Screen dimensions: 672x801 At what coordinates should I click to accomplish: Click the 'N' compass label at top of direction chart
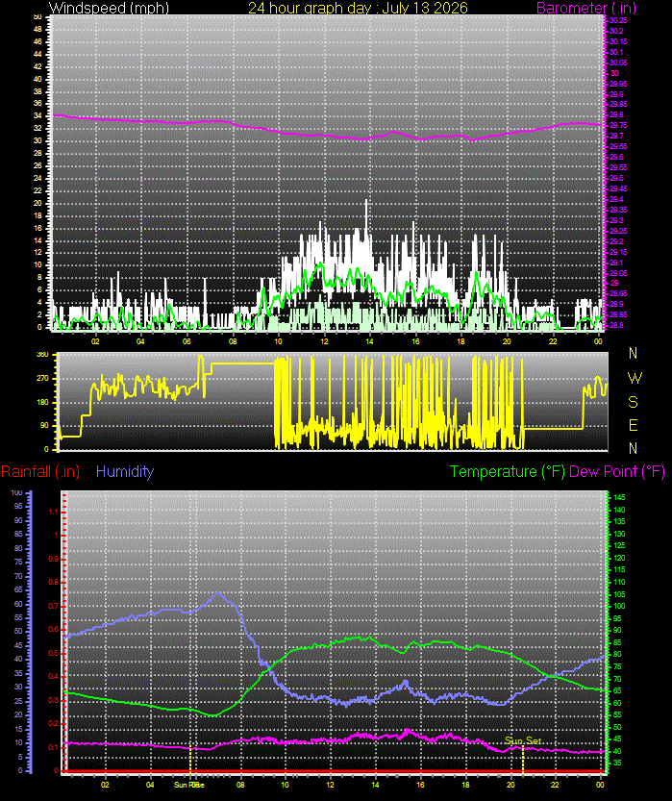(x=633, y=353)
